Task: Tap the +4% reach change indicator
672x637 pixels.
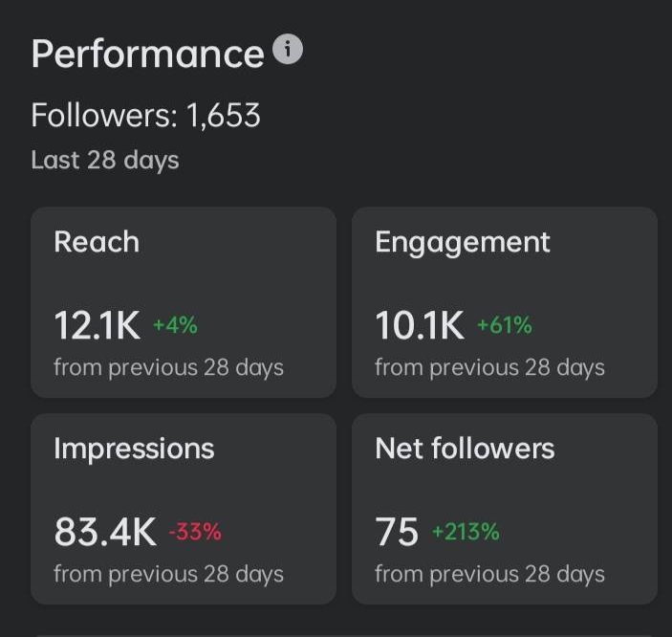Action: pos(175,325)
